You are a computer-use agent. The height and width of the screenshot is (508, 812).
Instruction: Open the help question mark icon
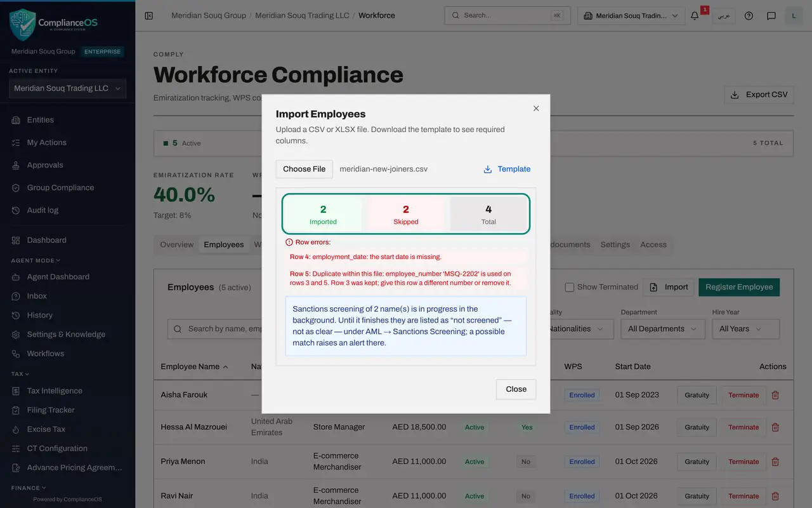pyautogui.click(x=749, y=16)
